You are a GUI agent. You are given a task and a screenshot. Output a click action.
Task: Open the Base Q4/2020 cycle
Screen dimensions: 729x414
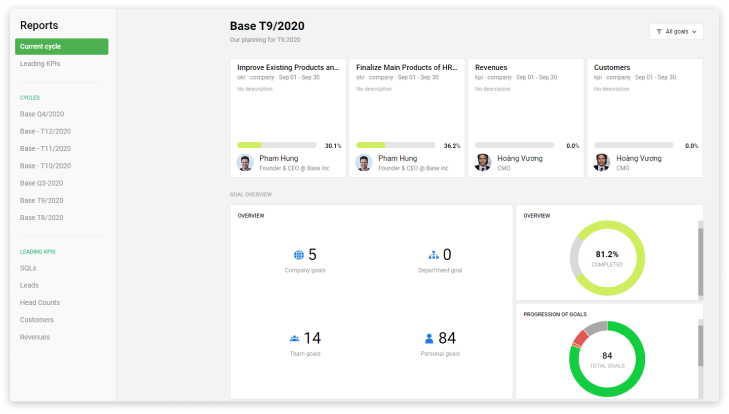point(41,114)
